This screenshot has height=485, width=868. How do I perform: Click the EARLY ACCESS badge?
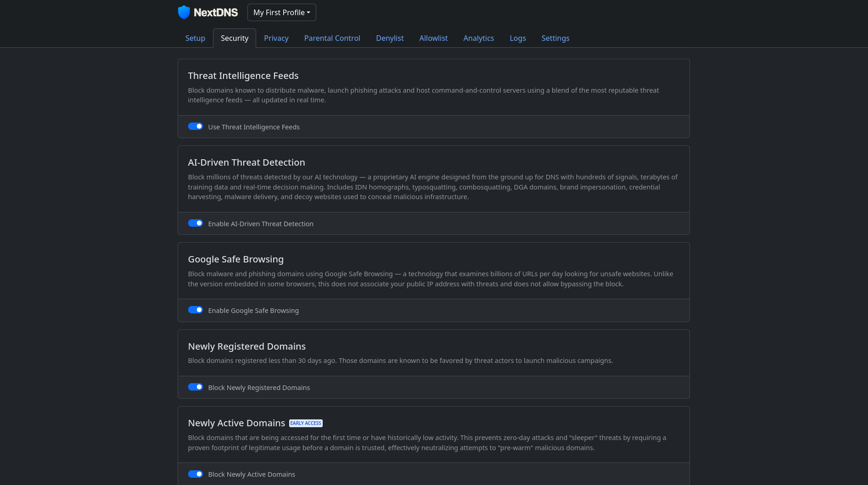click(x=306, y=423)
